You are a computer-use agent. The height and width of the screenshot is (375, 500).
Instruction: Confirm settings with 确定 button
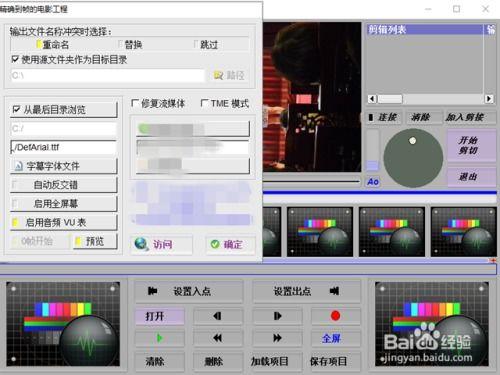pyautogui.click(x=231, y=245)
